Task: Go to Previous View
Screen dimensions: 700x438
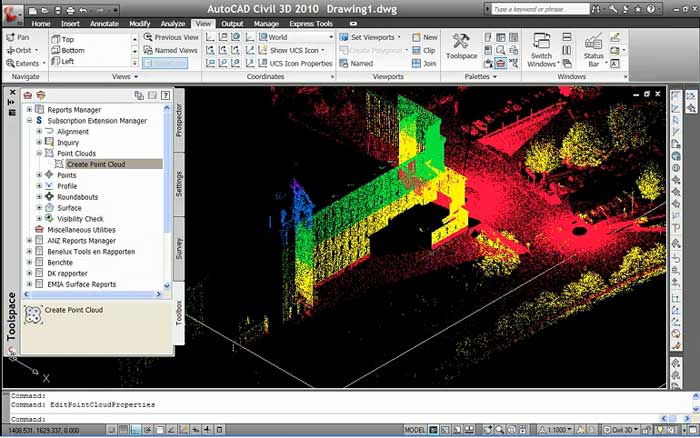Action: (x=171, y=38)
